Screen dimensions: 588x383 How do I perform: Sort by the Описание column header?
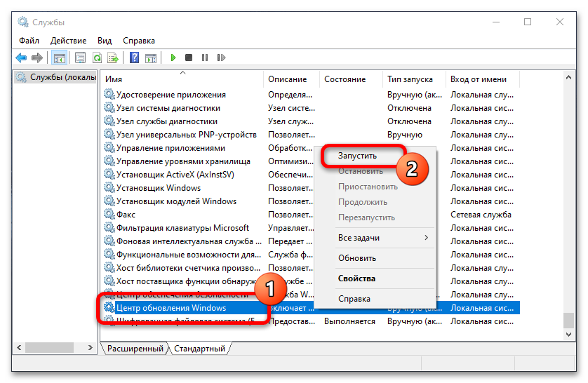click(291, 79)
